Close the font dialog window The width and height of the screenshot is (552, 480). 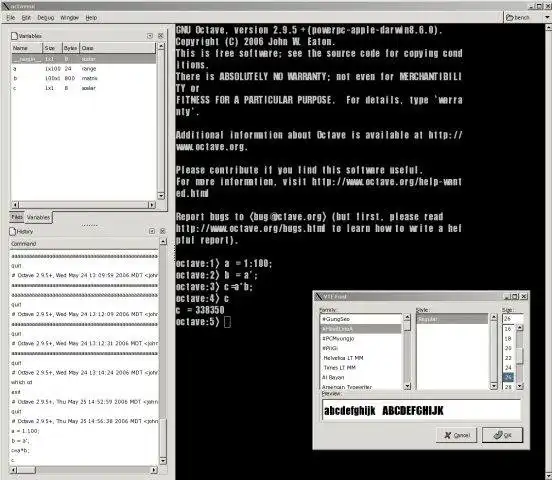click(x=524, y=297)
